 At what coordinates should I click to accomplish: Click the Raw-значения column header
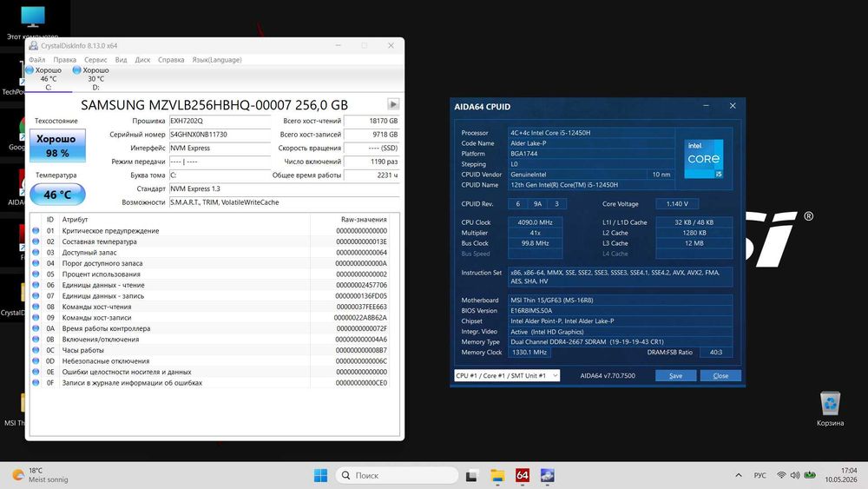coord(350,220)
